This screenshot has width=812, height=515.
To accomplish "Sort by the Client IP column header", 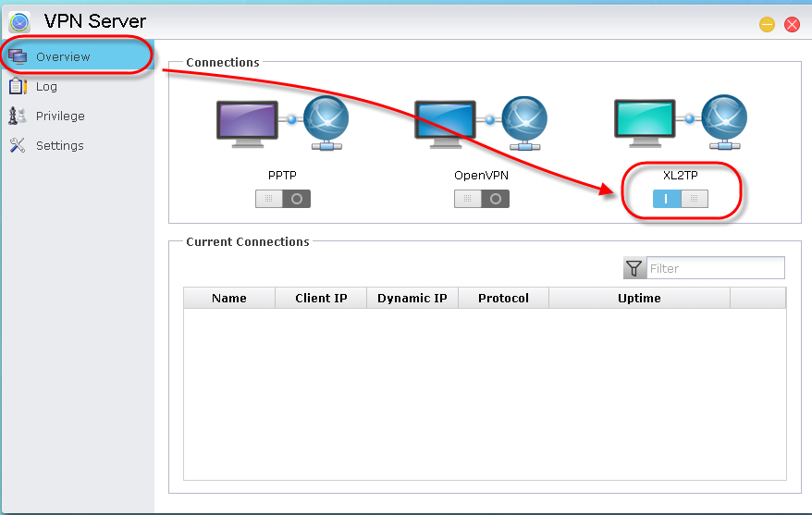I will click(321, 298).
